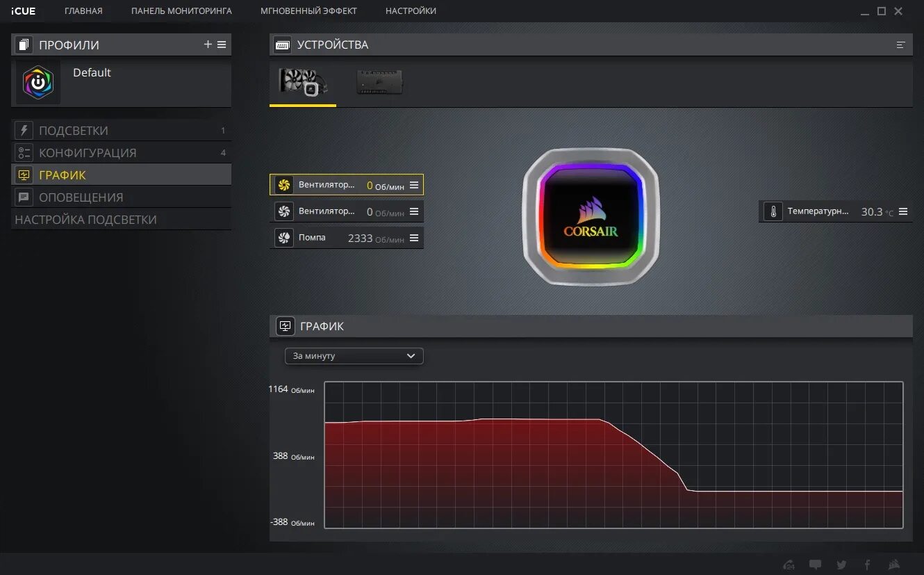The width and height of the screenshot is (924, 575).
Task: Open Мгновенный эффект tab
Action: [x=308, y=10]
